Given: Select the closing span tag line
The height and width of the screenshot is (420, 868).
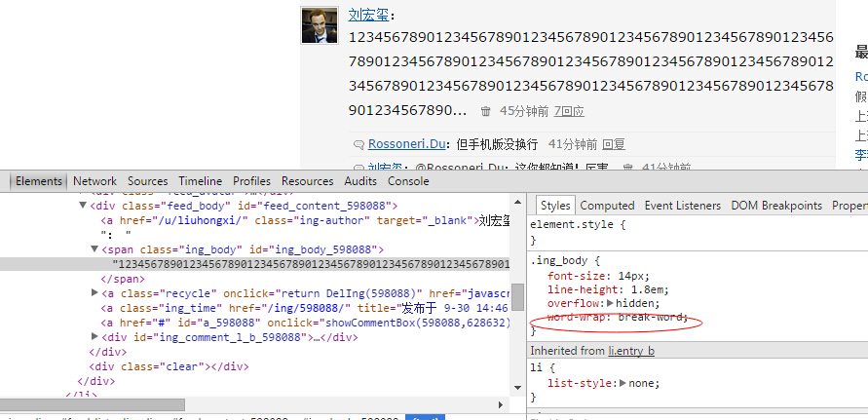Looking at the screenshot, I should click(x=123, y=279).
